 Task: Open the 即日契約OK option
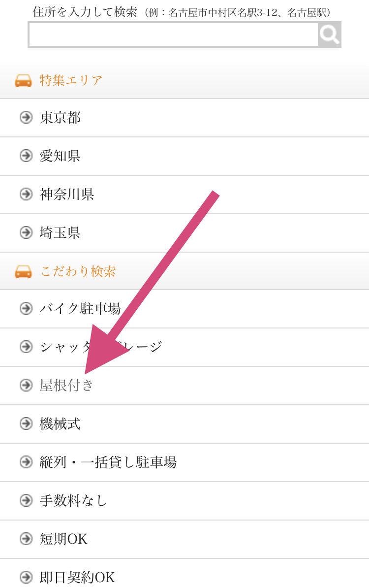pyautogui.click(x=77, y=577)
